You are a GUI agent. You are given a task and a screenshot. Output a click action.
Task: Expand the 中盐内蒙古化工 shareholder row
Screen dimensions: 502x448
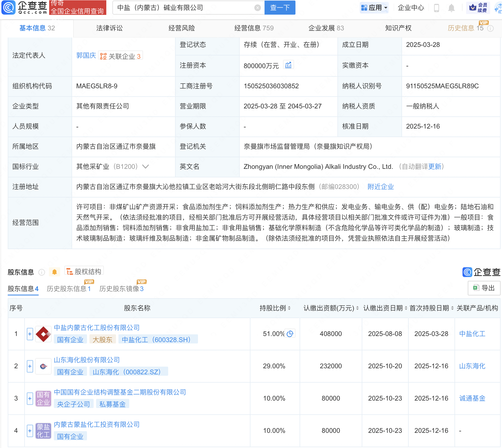30,334
